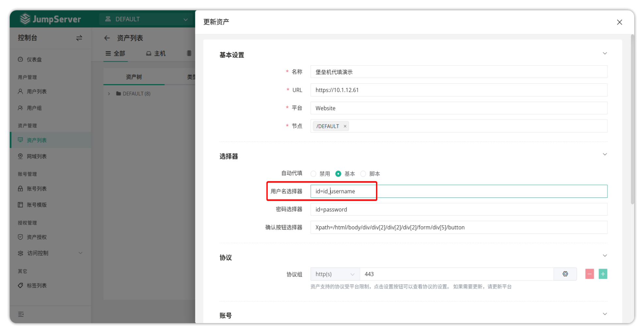The width and height of the screenshot is (644, 330).
Task: Switch to the 全部 tab
Action: (115, 53)
